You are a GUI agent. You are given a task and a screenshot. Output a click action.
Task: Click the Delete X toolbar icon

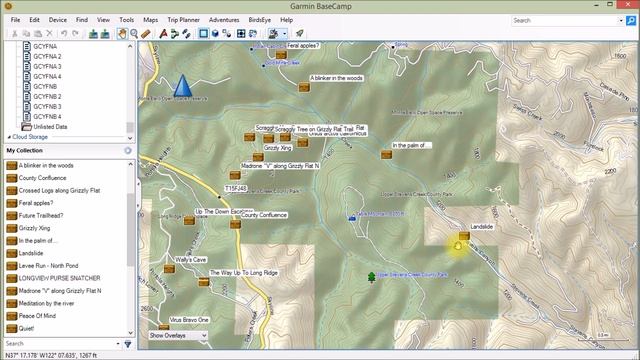(49, 34)
